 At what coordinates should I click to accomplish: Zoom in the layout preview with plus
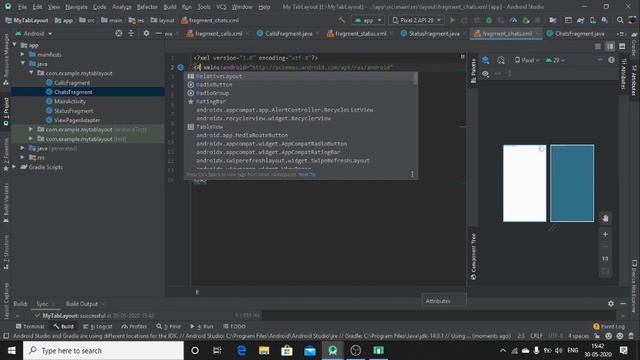605,234
